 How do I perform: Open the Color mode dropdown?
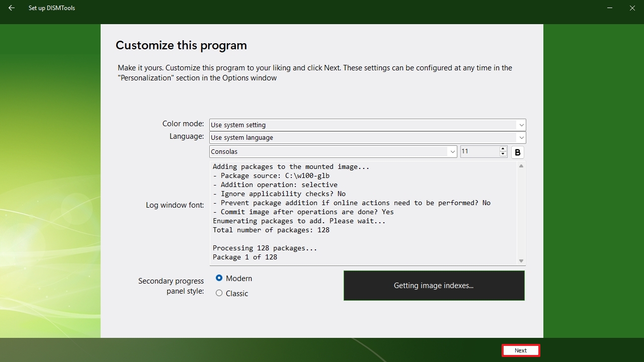tap(368, 125)
